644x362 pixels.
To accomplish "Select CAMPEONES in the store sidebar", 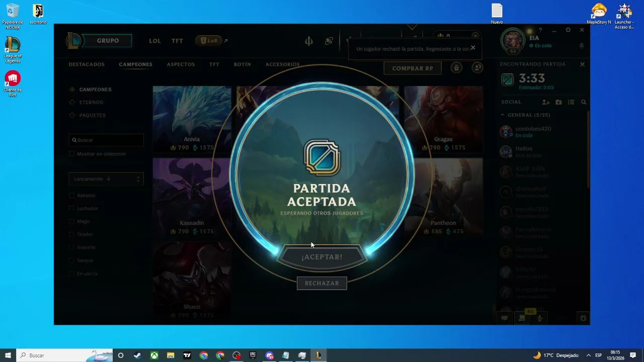I will tap(91, 89).
